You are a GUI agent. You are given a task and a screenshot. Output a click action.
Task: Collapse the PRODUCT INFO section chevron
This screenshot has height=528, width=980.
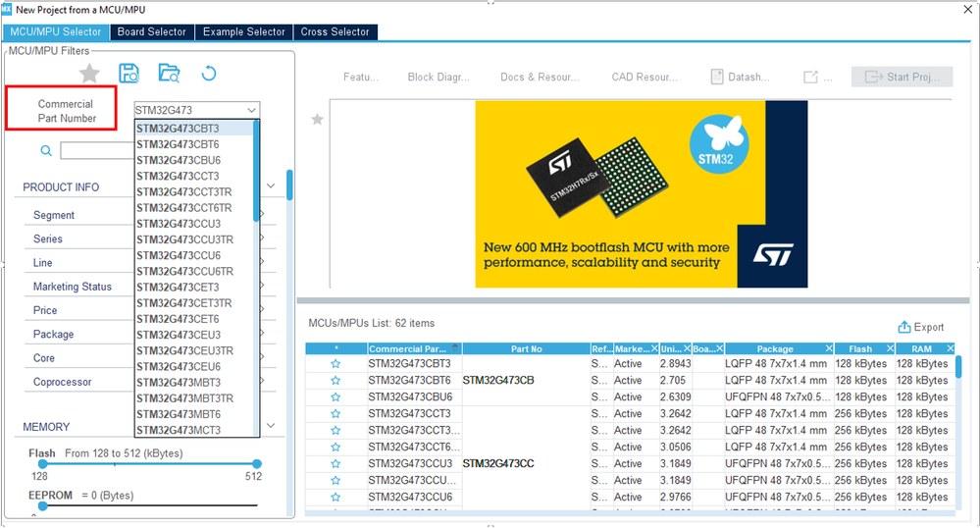coord(271,185)
